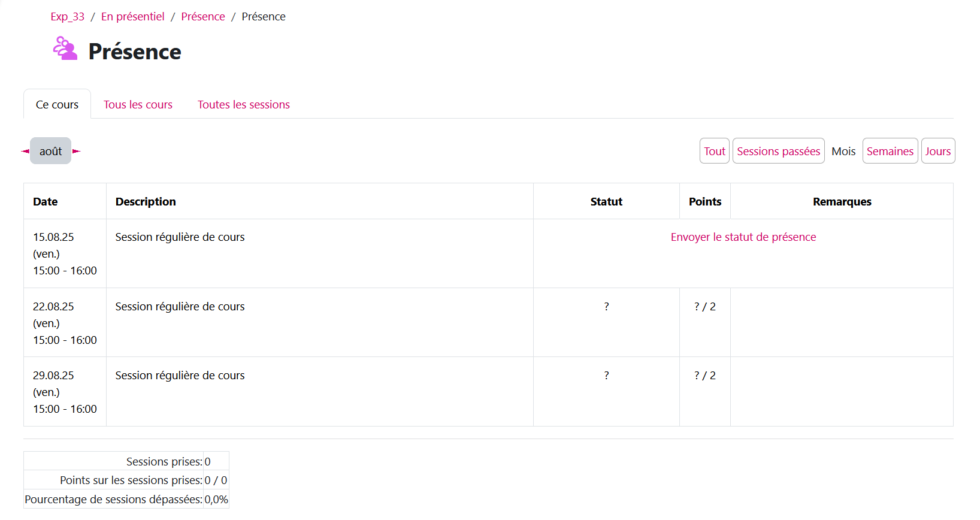Screen dimensions: 980x520
Task: Select the Ce cours tab
Action: [57, 105]
